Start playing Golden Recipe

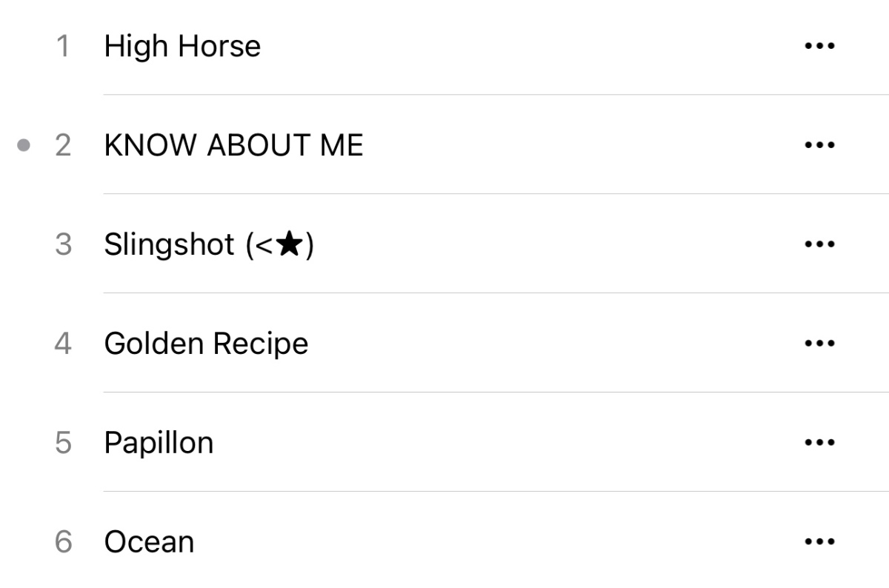tap(206, 344)
